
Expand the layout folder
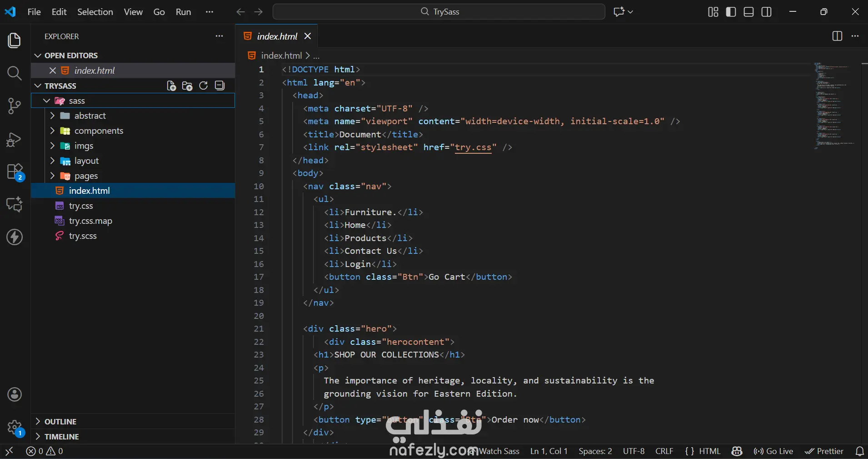click(52, 161)
